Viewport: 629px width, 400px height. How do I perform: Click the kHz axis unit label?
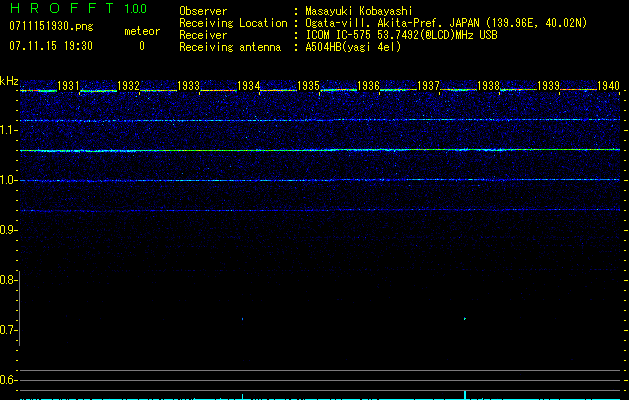[x=9, y=80]
